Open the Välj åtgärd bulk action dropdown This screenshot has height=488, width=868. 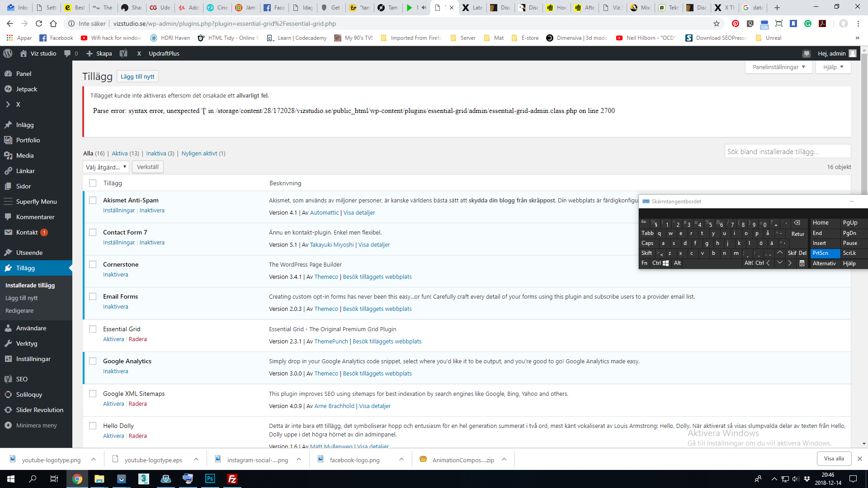point(106,167)
